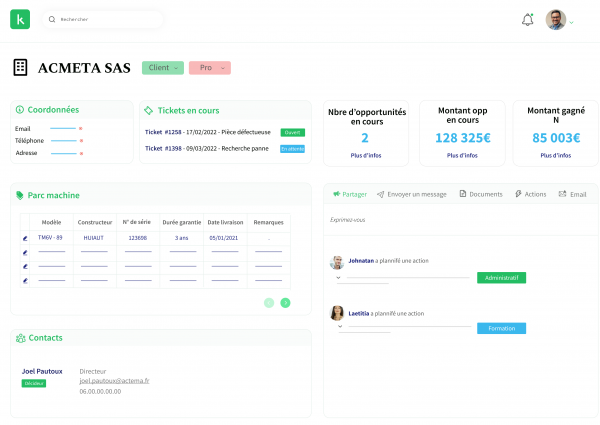600x425 pixels.
Task: Open the Client status dropdown
Action: (x=163, y=68)
